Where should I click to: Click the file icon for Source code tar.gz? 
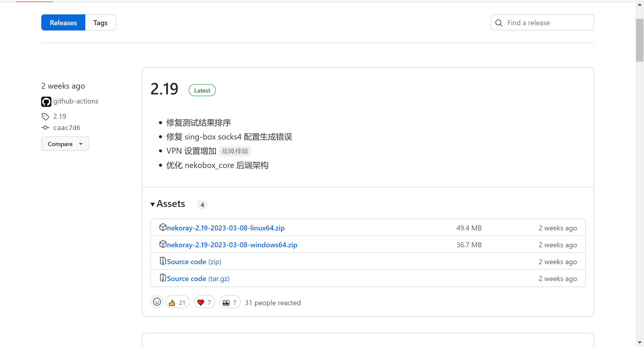pos(163,278)
